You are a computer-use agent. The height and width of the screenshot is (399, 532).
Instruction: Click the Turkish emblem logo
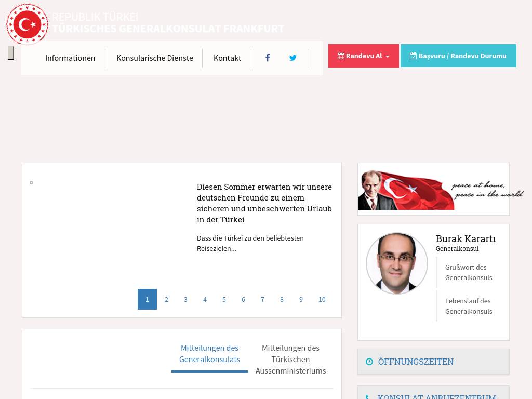coord(27,24)
